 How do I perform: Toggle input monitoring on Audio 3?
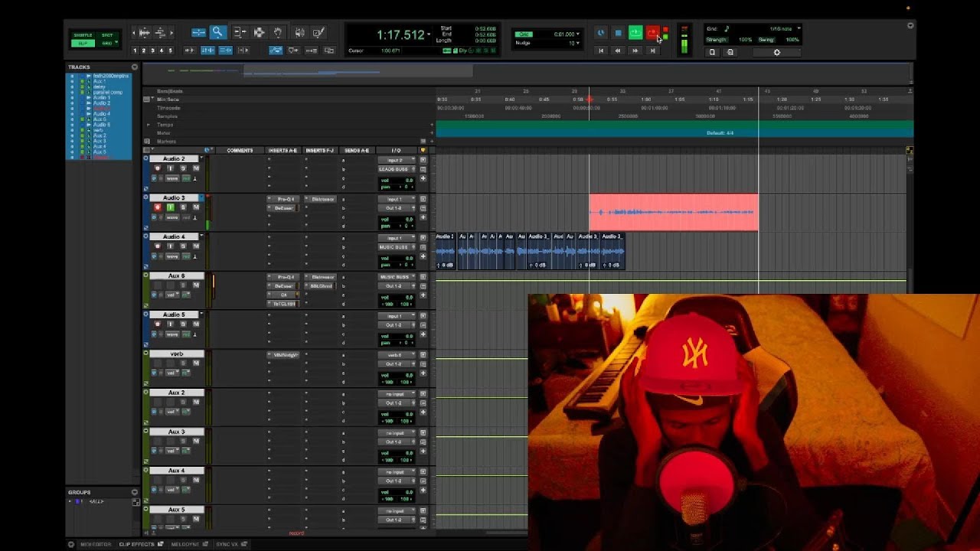(x=170, y=207)
